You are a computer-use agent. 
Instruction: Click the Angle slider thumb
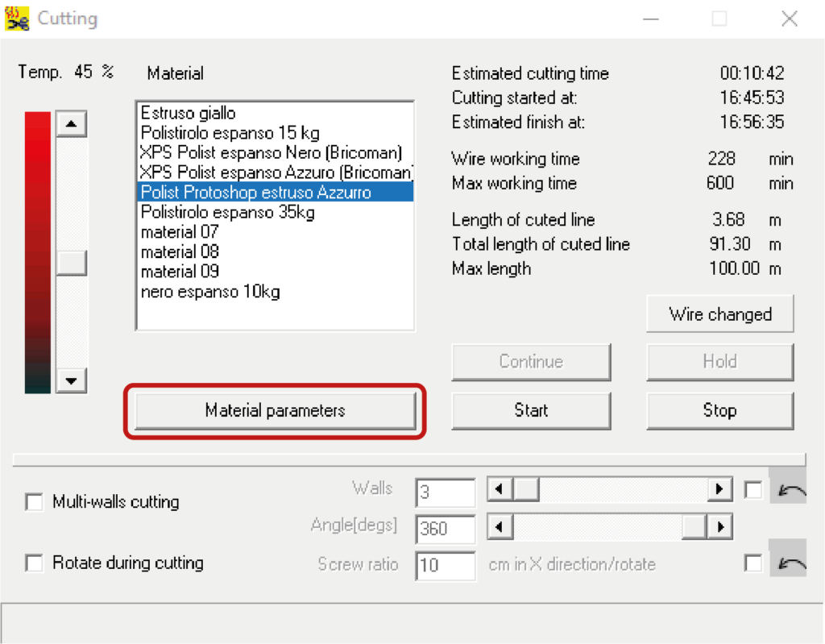pos(694,526)
